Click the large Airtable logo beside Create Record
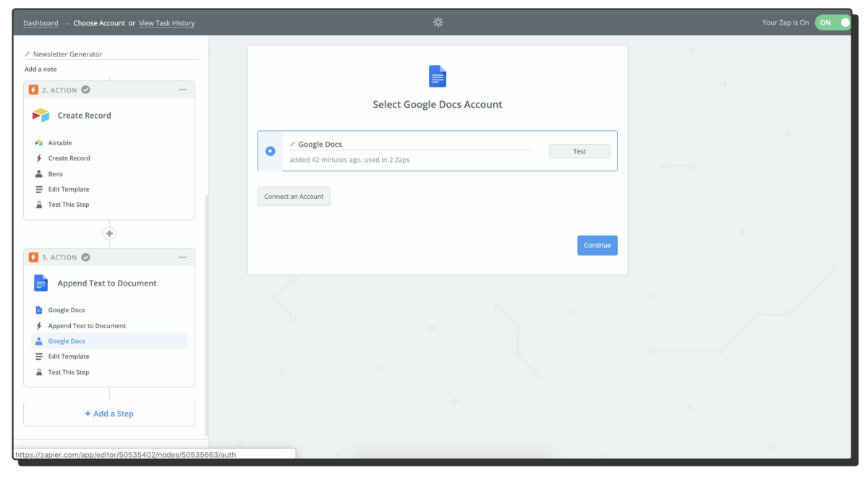The image size is (868, 483). 41,116
